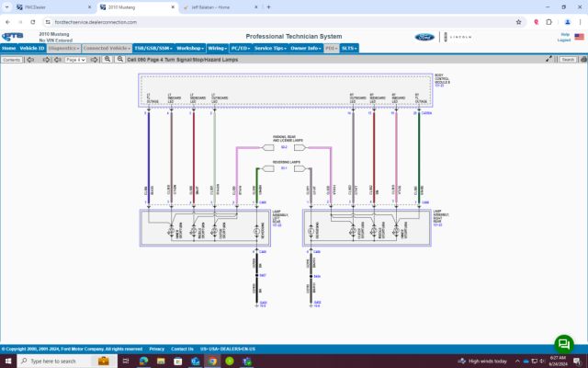Image resolution: width=588 pixels, height=368 pixels.
Task: Expand the SLTS menu
Action: point(349,48)
